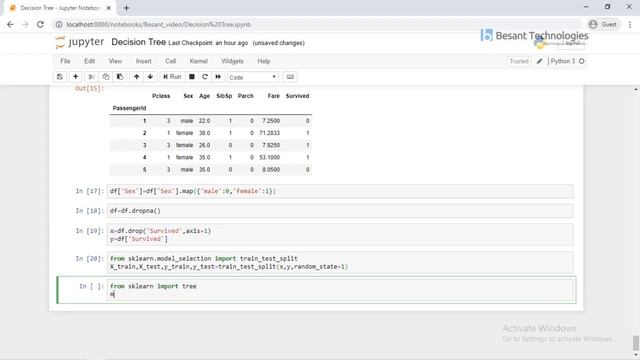640x360 pixels.
Task: Move selected cell up arrow
Action: pos(136,77)
